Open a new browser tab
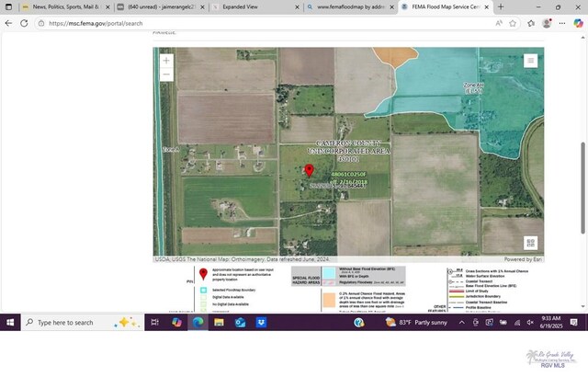Screen dimensions: 588x377 pos(501,6)
